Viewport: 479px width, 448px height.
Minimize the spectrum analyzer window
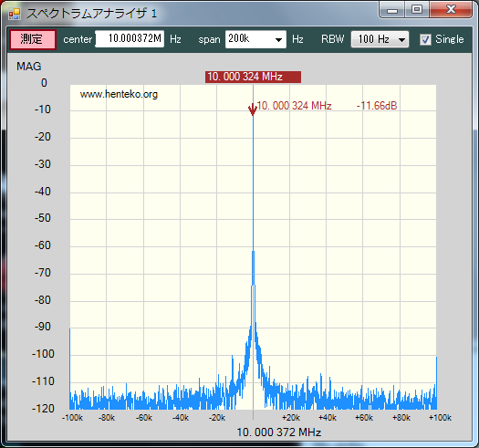click(392, 10)
